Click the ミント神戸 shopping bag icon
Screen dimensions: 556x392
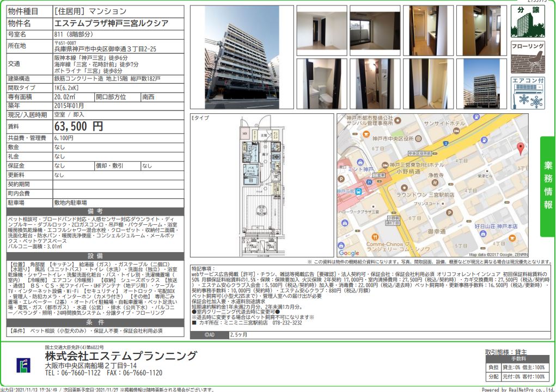click(x=361, y=162)
